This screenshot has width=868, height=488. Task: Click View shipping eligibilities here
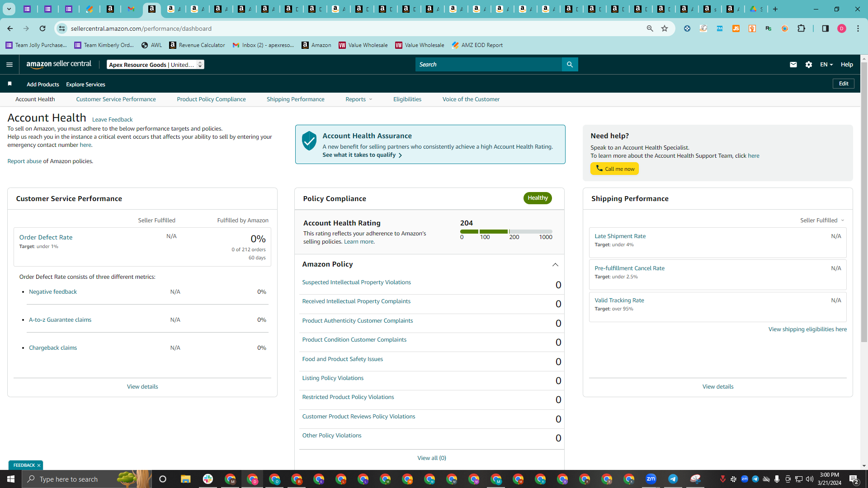click(x=807, y=329)
